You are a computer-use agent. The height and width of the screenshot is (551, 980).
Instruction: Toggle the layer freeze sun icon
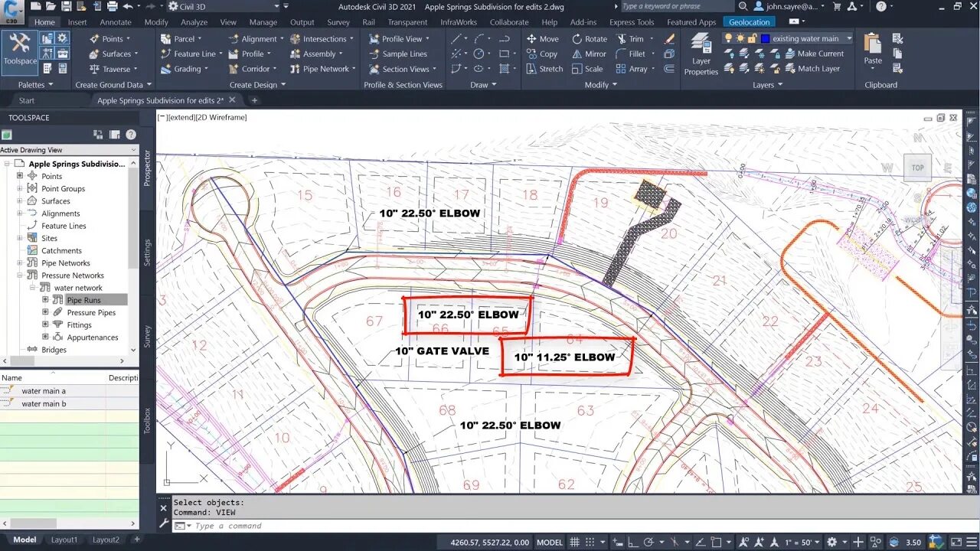740,38
